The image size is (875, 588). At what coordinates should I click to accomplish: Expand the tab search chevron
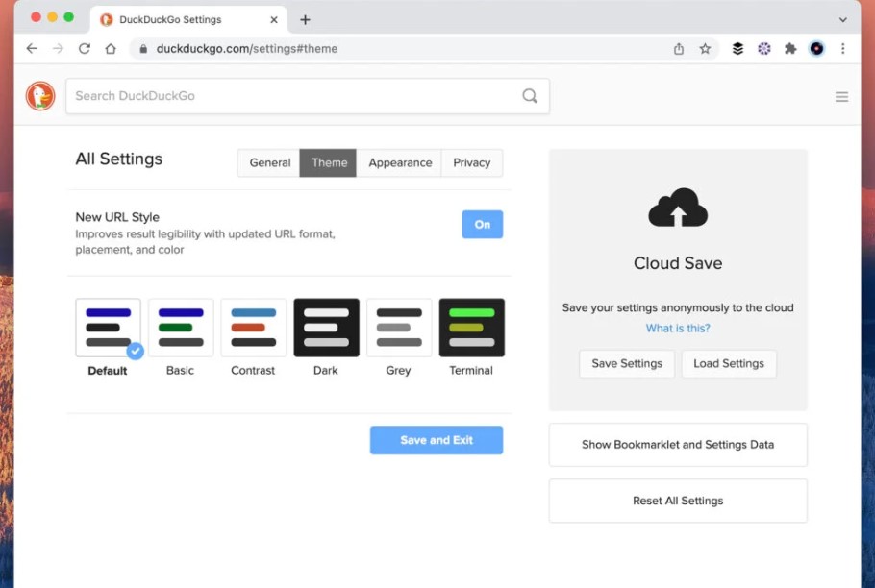click(842, 19)
